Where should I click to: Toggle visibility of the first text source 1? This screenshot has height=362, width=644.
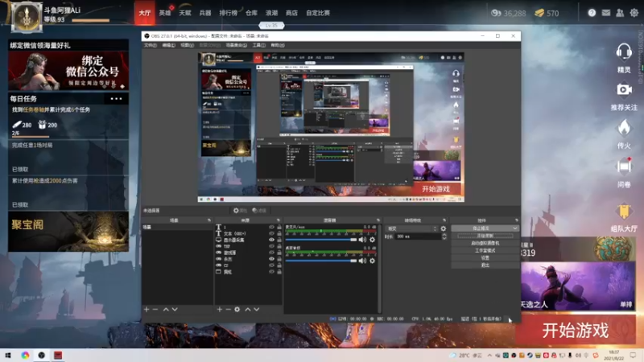point(271,227)
